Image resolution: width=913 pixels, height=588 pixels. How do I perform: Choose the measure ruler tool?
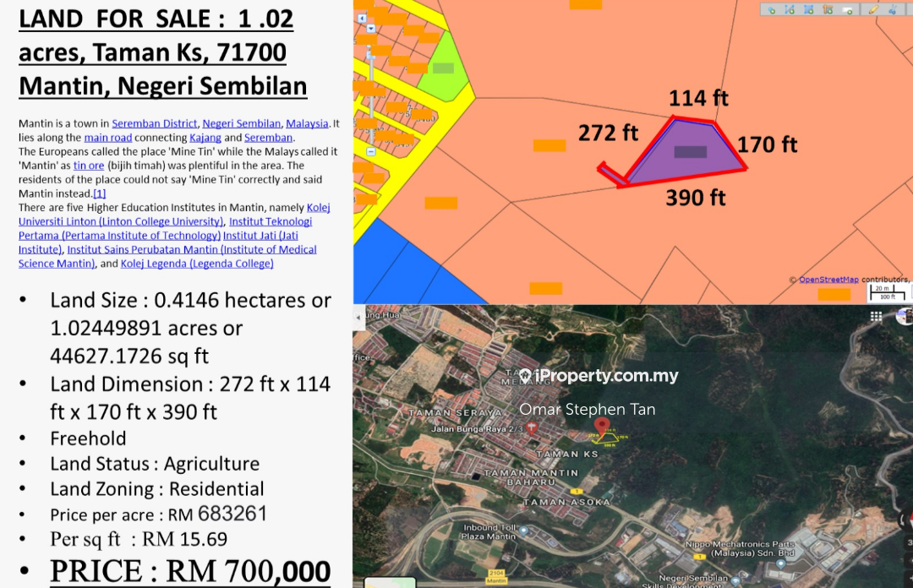pyautogui.click(x=829, y=10)
